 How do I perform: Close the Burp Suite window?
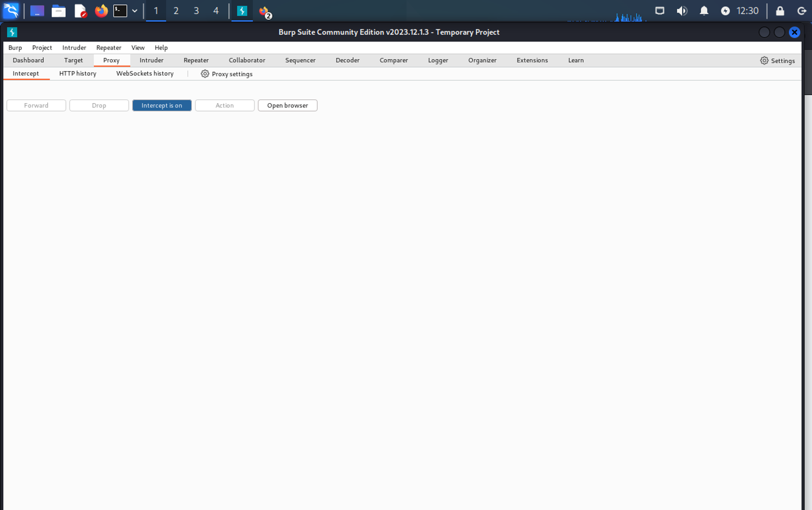pyautogui.click(x=795, y=32)
